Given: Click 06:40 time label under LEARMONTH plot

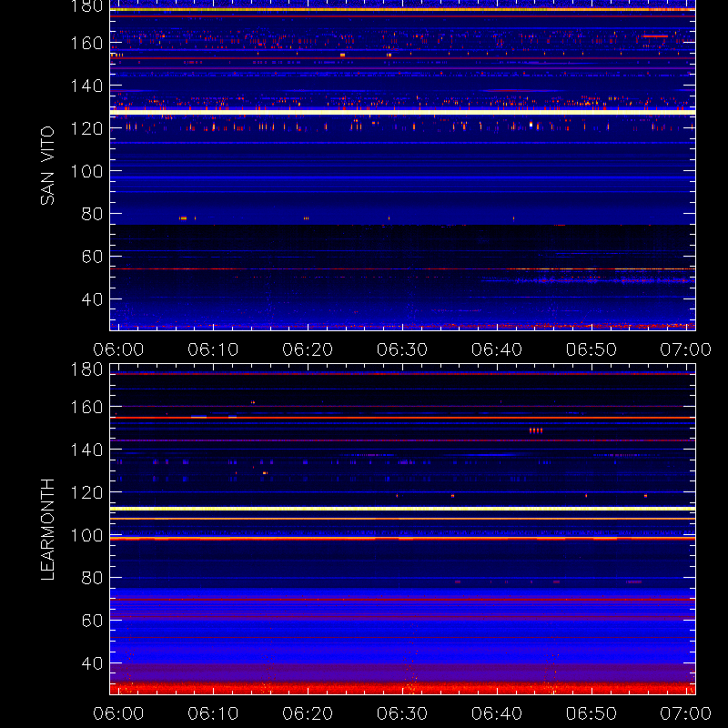Looking at the screenshot, I should (x=497, y=713).
